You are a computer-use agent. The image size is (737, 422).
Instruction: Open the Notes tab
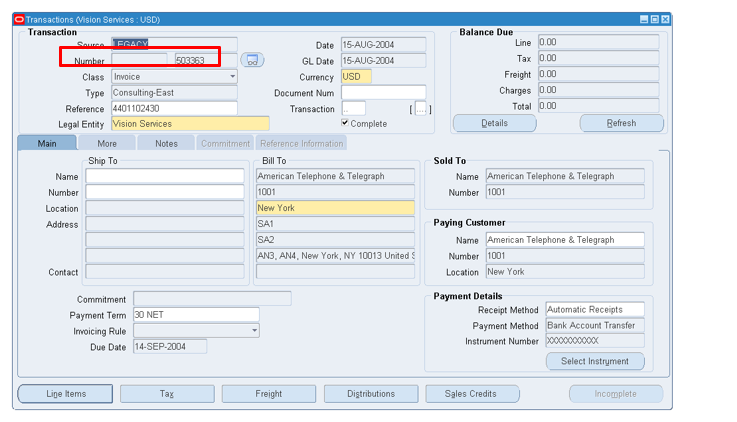(x=166, y=143)
